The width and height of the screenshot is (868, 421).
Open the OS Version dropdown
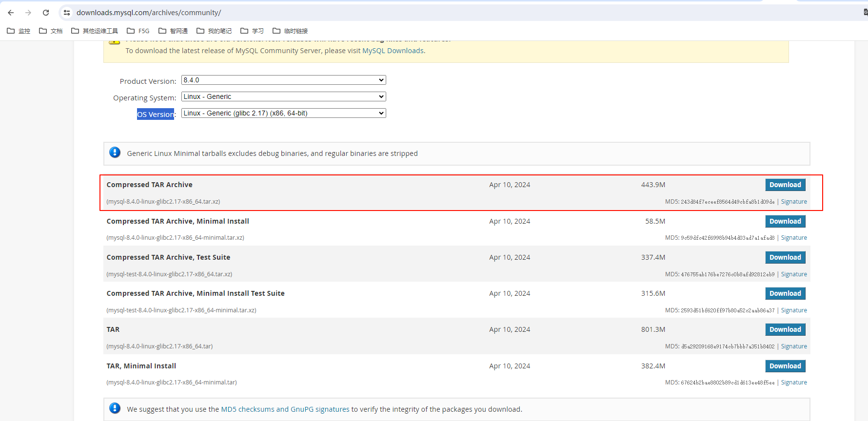[x=283, y=113]
